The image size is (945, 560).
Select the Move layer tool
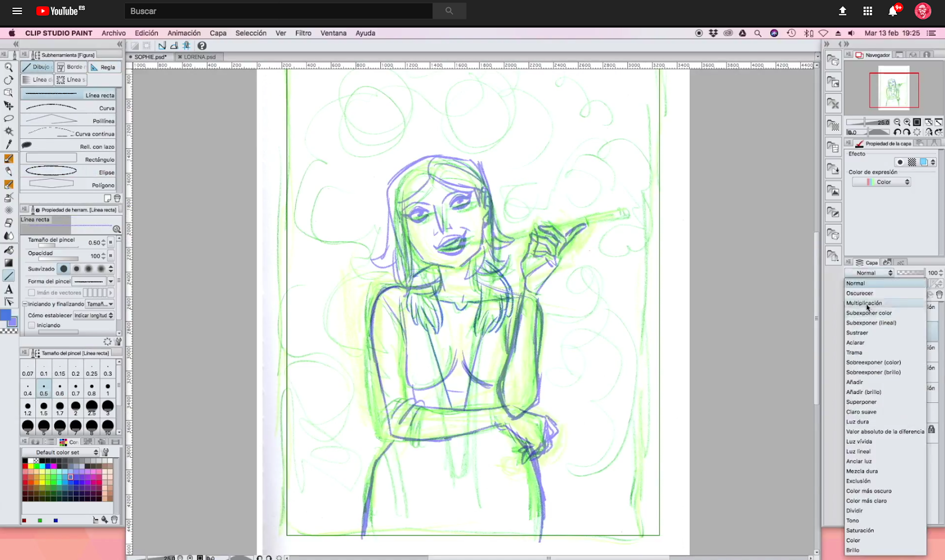pos(8,106)
